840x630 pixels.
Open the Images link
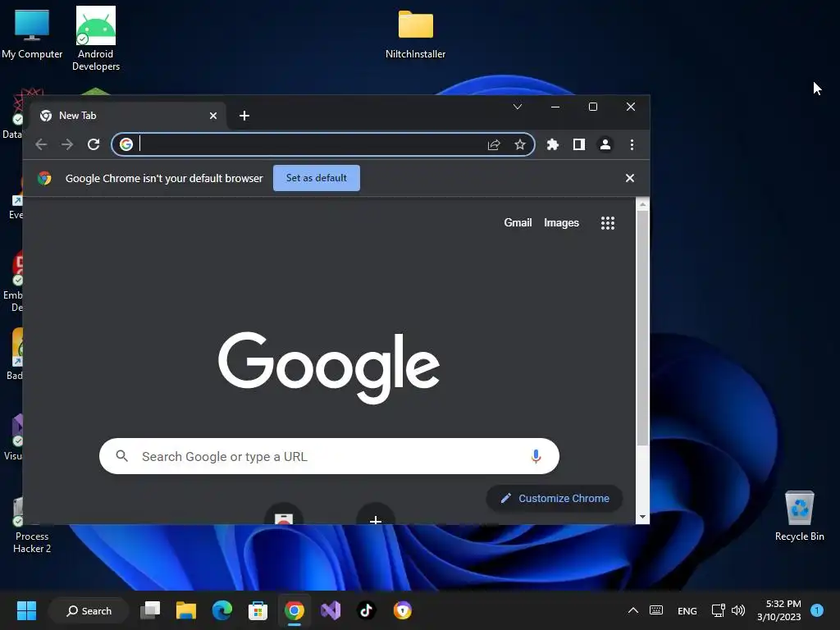pos(561,223)
